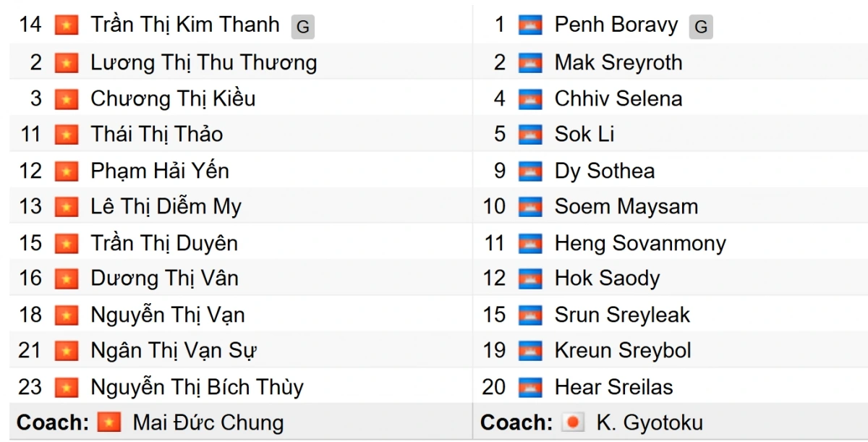868x442 pixels.
Task: Open coach K. Gyotoku profile
Action: pos(650,422)
